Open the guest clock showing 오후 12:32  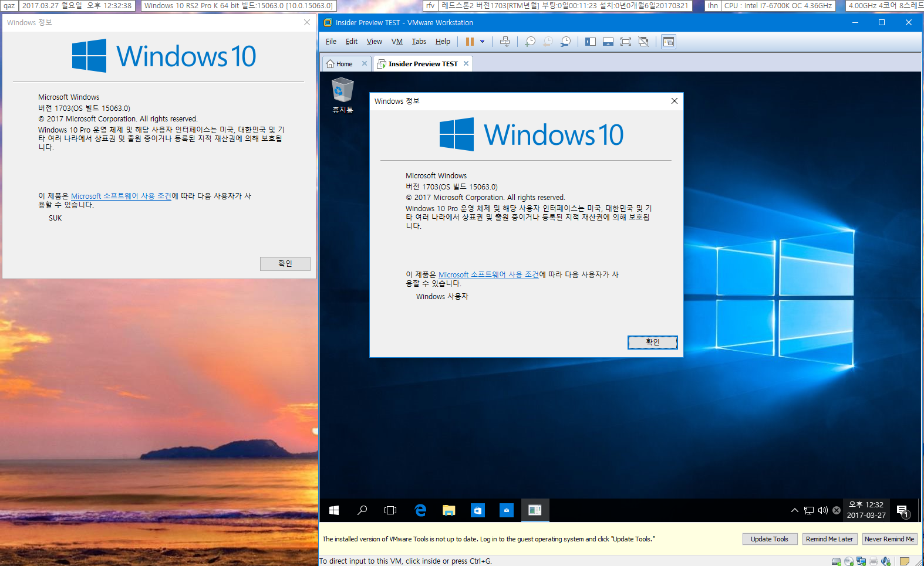pos(866,510)
